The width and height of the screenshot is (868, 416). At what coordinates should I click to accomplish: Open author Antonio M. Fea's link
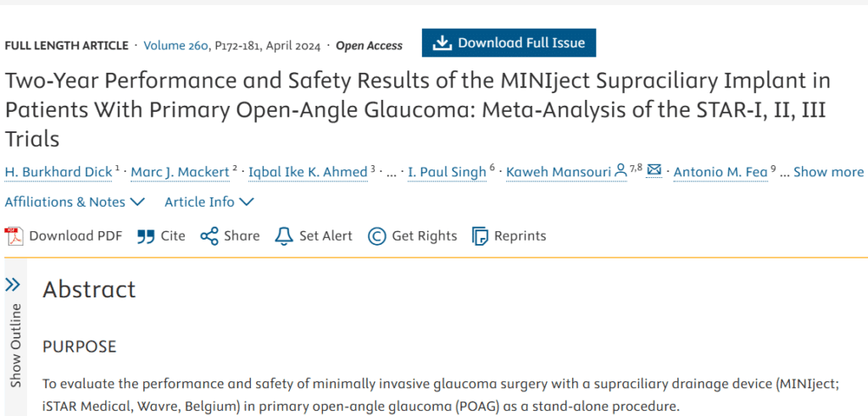(x=721, y=172)
